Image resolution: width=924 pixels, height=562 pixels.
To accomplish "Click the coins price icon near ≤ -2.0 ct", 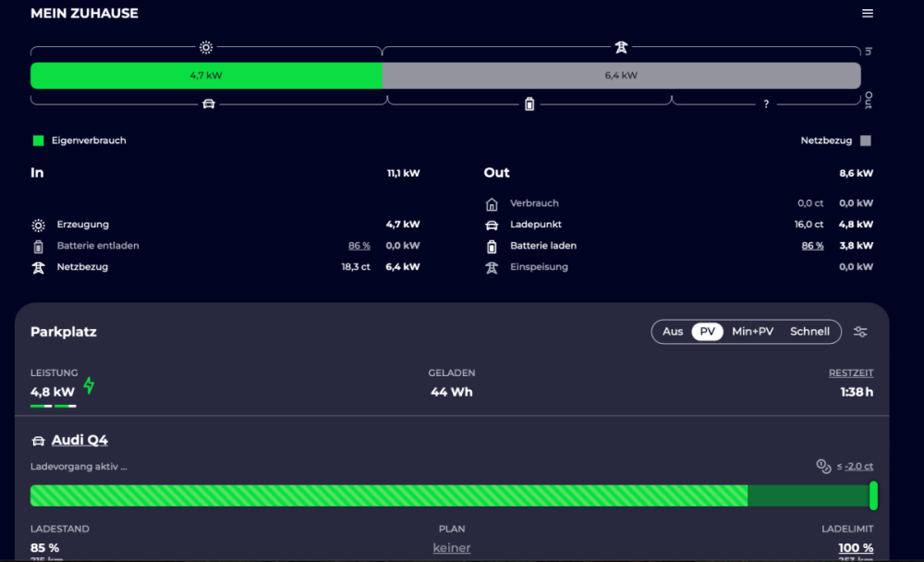I will tap(823, 467).
